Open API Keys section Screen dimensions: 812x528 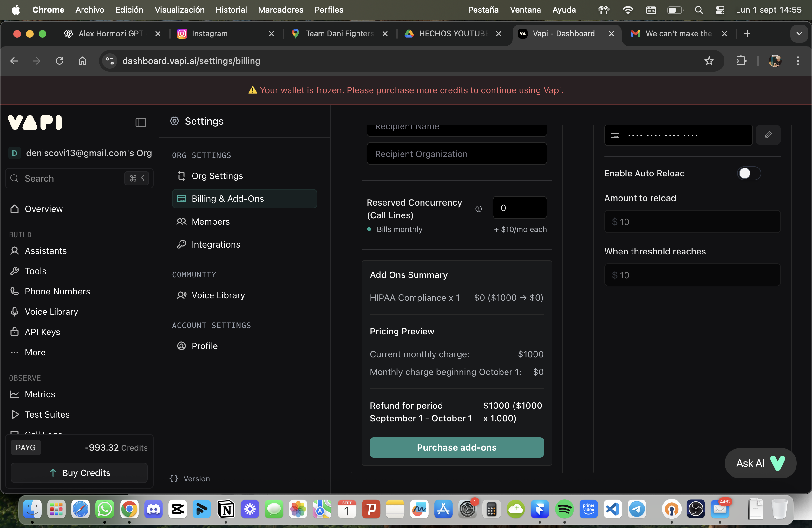pyautogui.click(x=42, y=332)
